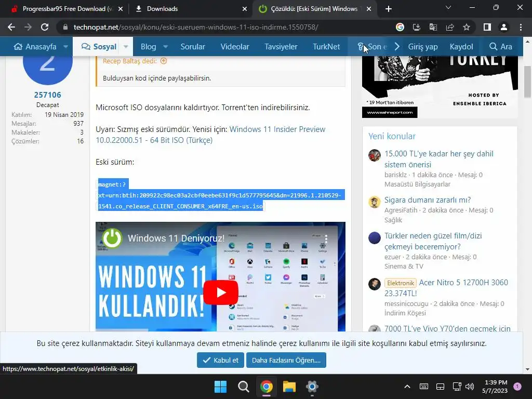Expand the Sosyal dropdown arrow
Image resolution: width=532 pixels, height=399 pixels.
126,46
